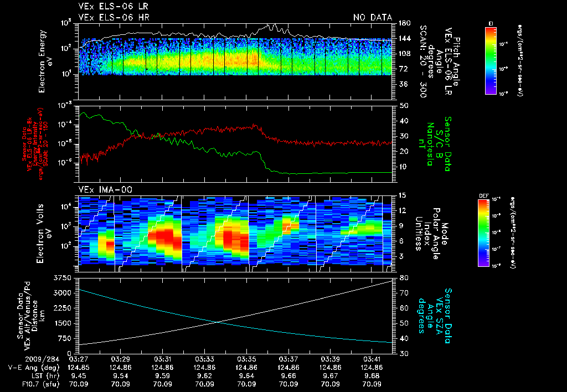The width and height of the screenshot is (567, 392).
Task: Click the EI color scale bar
Action: (491, 60)
